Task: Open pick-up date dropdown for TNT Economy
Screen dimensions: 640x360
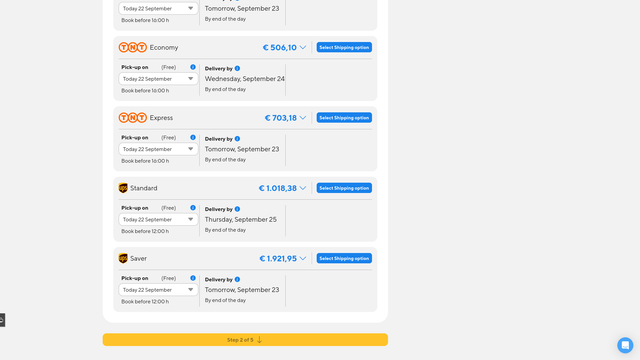Action: 158,79
